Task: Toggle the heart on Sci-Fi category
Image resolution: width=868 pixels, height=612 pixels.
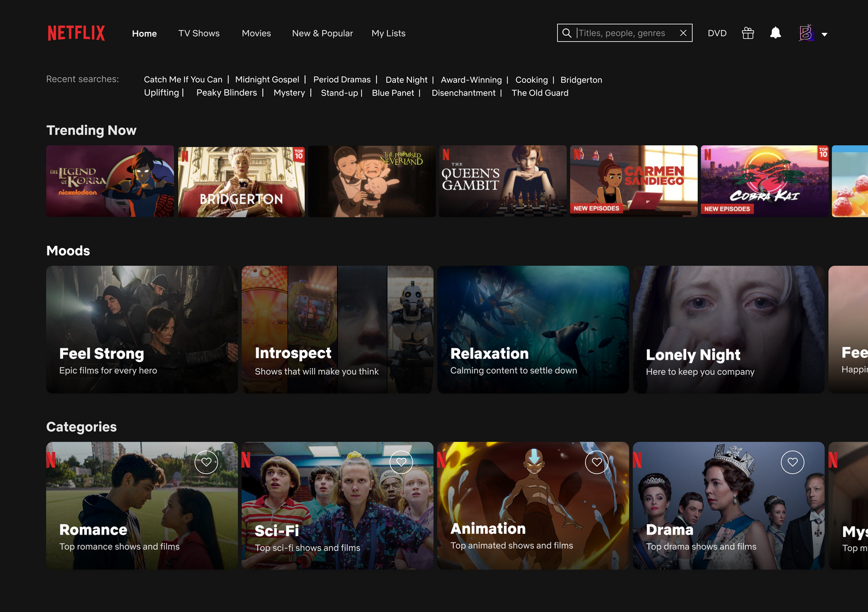Action: tap(401, 462)
